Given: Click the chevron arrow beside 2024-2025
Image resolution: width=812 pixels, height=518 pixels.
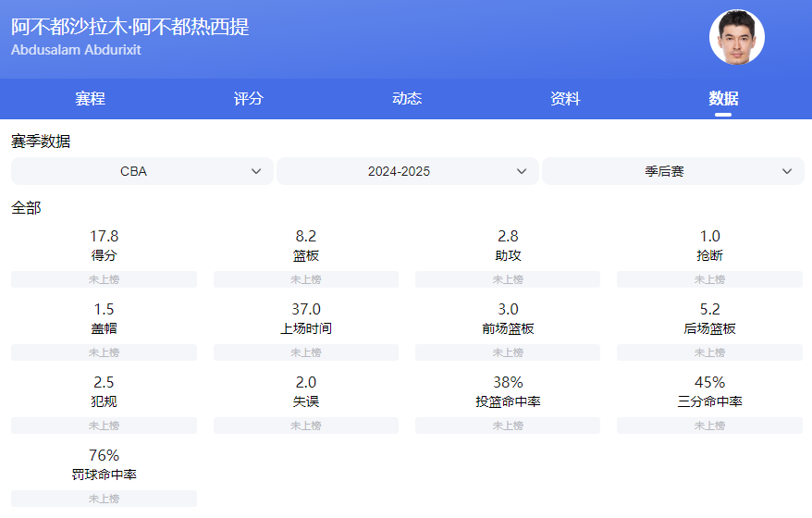Looking at the screenshot, I should (x=522, y=171).
